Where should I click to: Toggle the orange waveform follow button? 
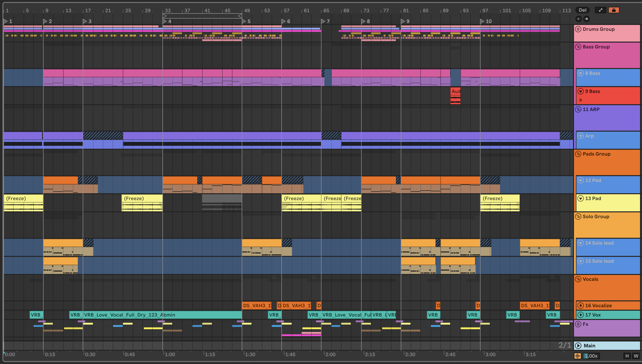[x=577, y=356]
